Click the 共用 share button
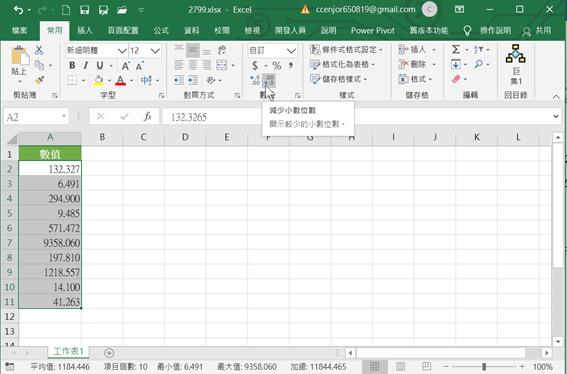The width and height of the screenshot is (567, 374). [x=537, y=31]
